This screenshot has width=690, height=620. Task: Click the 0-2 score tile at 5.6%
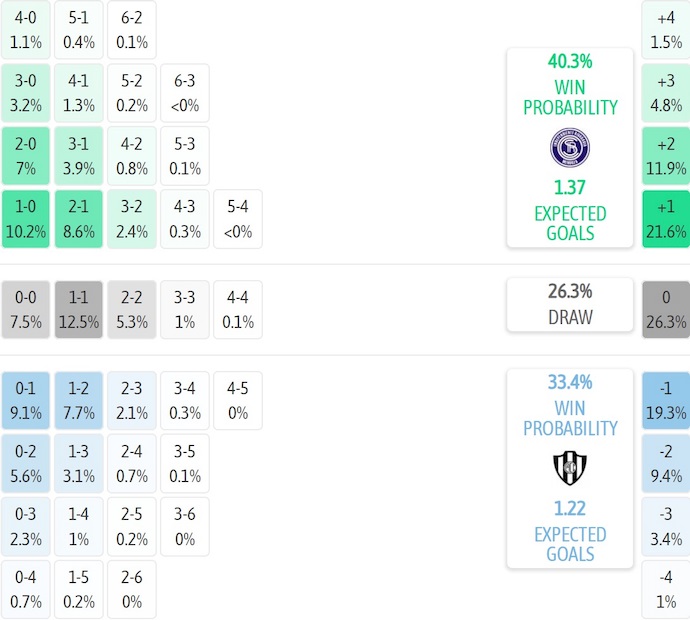click(x=25, y=463)
